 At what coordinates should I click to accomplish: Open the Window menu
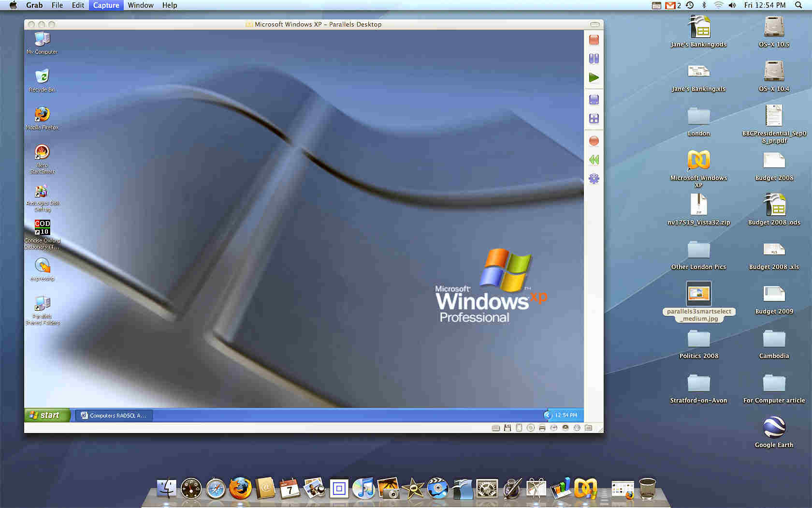point(141,5)
